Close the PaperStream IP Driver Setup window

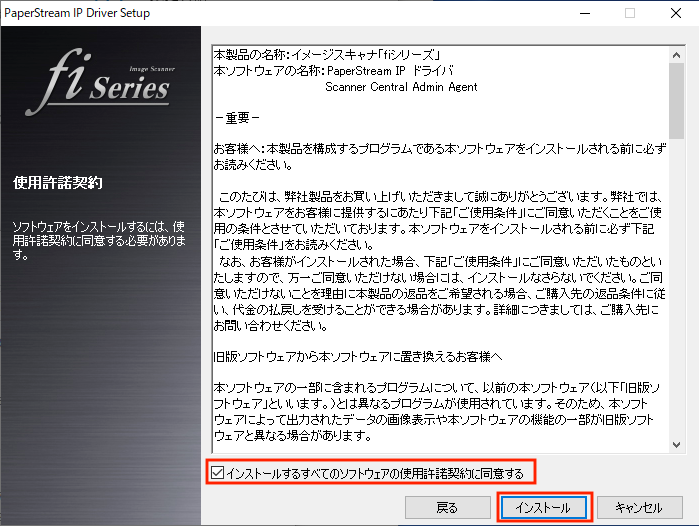click(x=675, y=13)
